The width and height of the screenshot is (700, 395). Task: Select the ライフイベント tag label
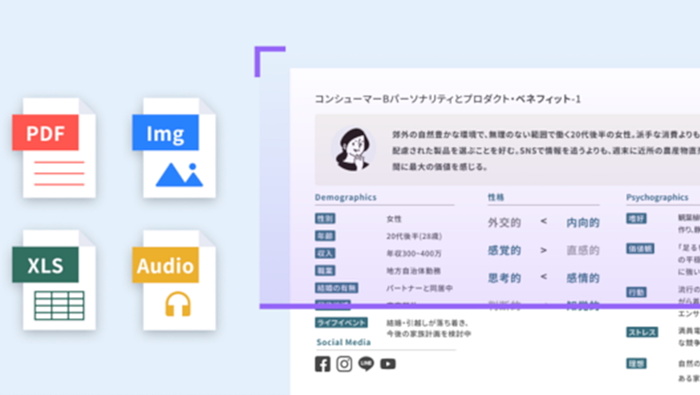341,322
